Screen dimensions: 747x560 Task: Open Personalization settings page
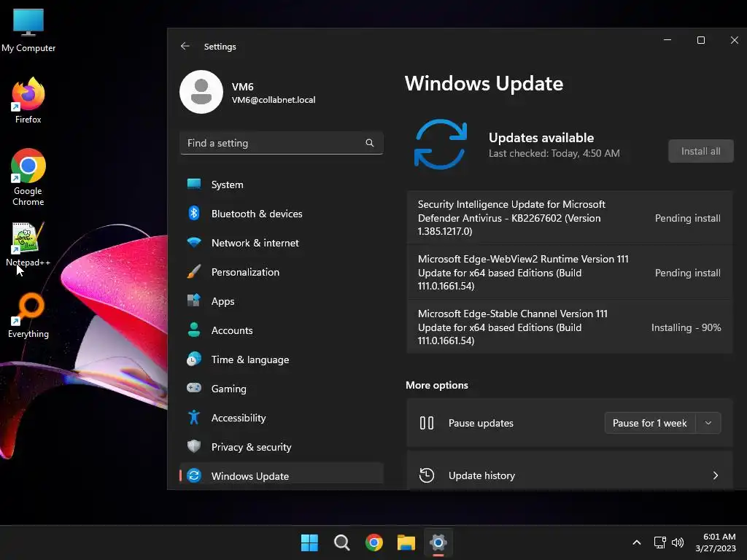pyautogui.click(x=282, y=272)
